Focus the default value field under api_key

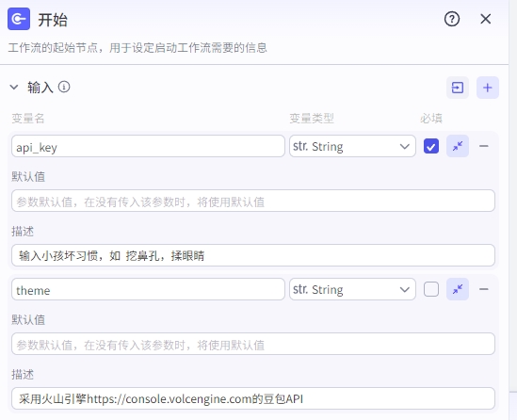pos(253,201)
